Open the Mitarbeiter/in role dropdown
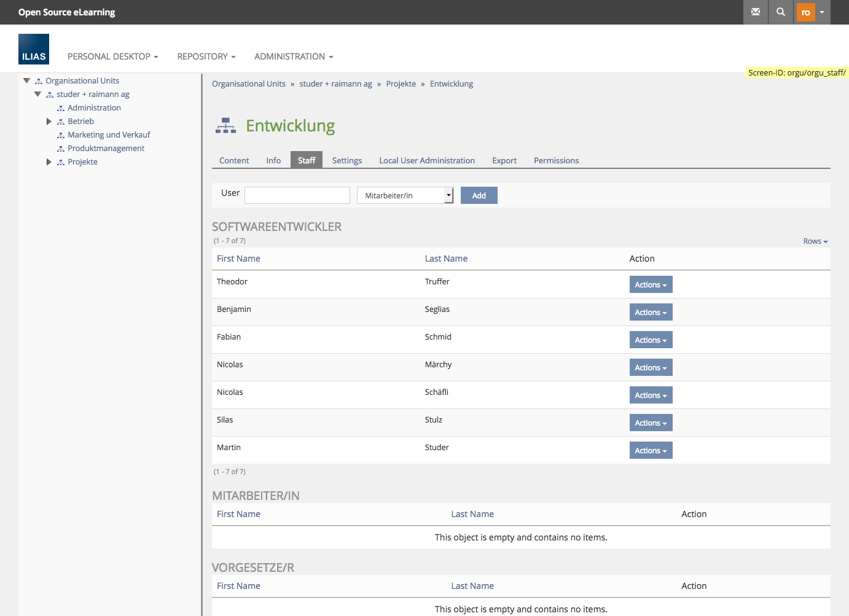This screenshot has width=849, height=616. [405, 195]
